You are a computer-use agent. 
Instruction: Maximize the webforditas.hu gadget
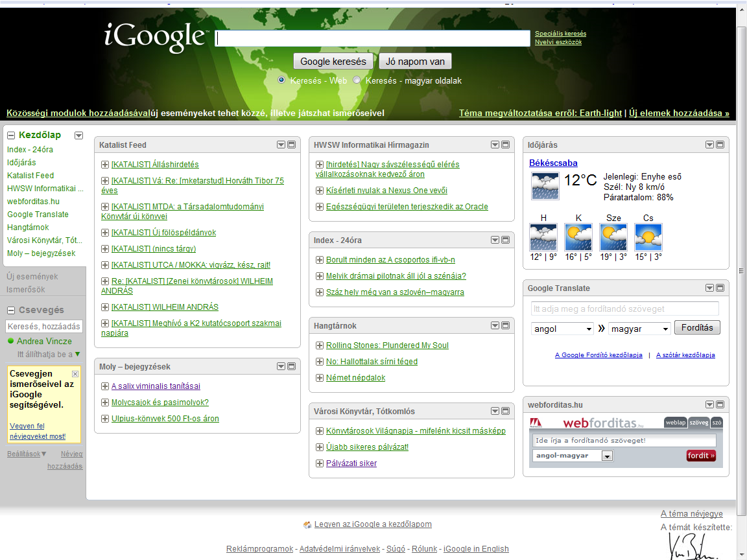[x=720, y=404]
